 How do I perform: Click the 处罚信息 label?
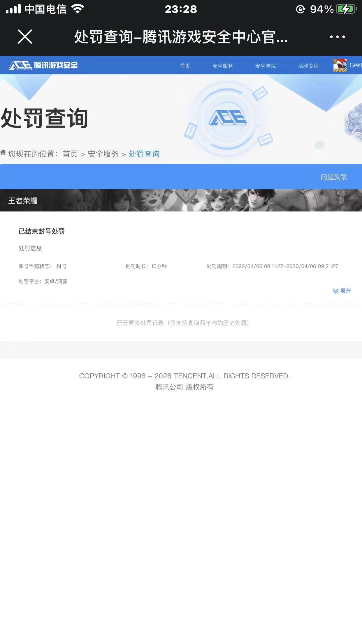[x=30, y=248]
